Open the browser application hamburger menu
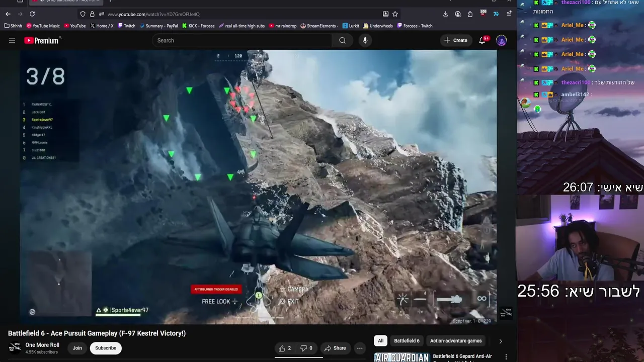This screenshot has width=644, height=362. point(509,14)
